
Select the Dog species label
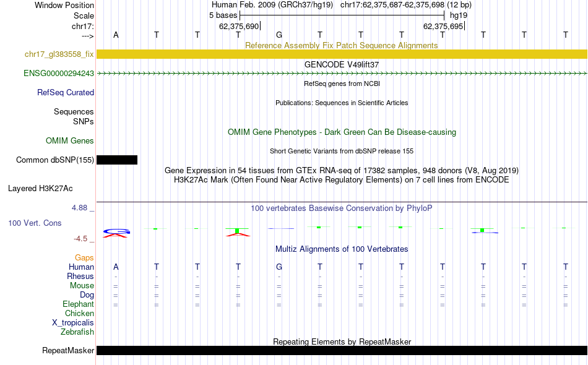point(87,295)
